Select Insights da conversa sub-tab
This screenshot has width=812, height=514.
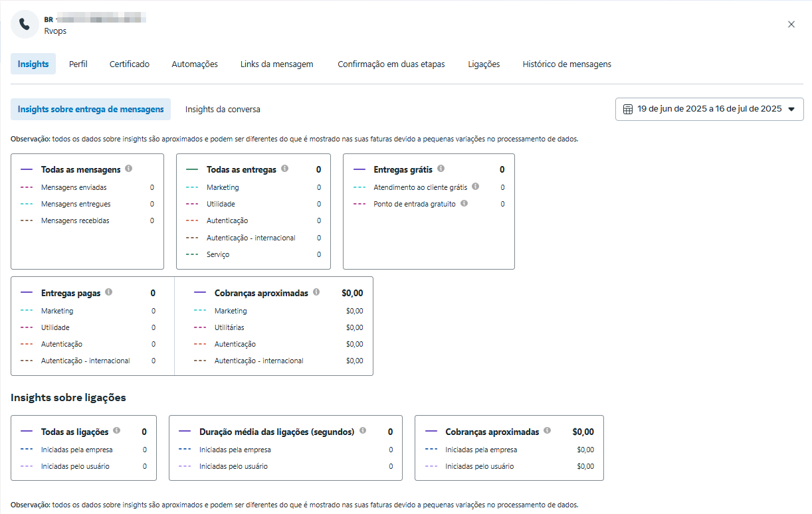tap(223, 109)
